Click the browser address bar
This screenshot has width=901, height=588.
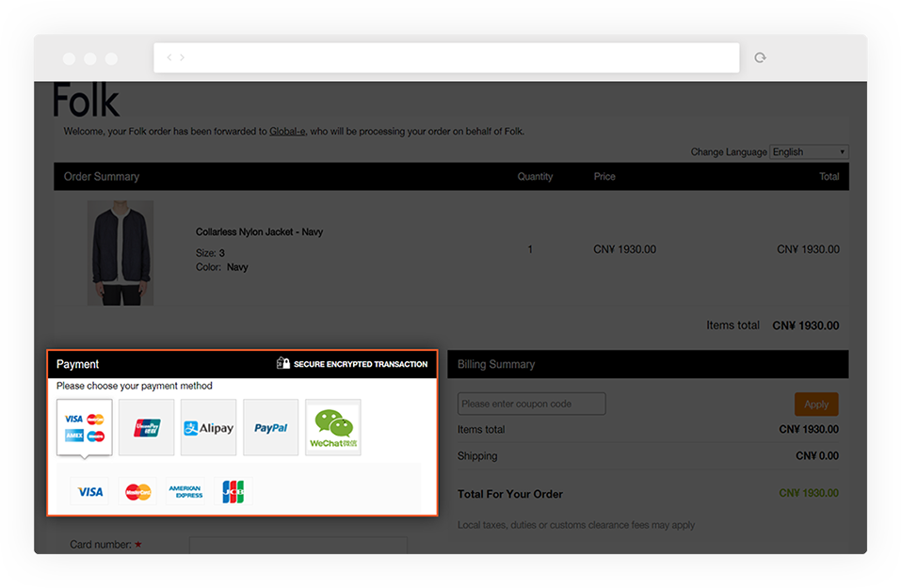tap(446, 57)
